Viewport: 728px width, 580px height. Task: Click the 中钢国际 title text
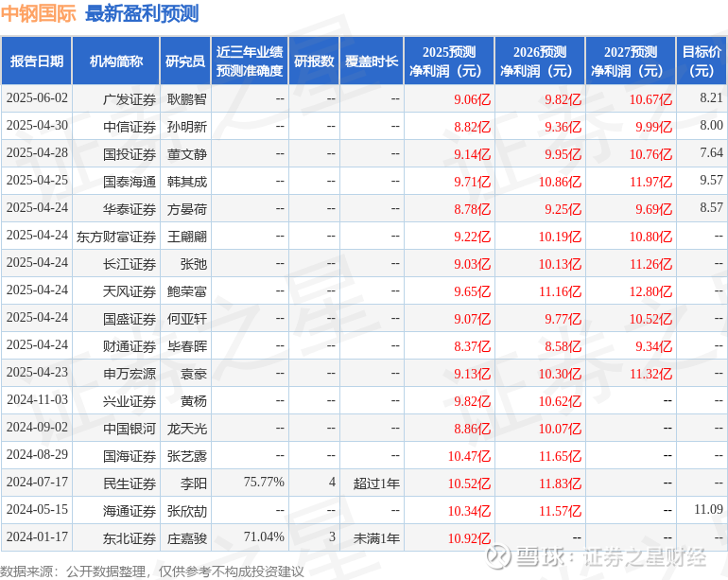click(x=38, y=13)
